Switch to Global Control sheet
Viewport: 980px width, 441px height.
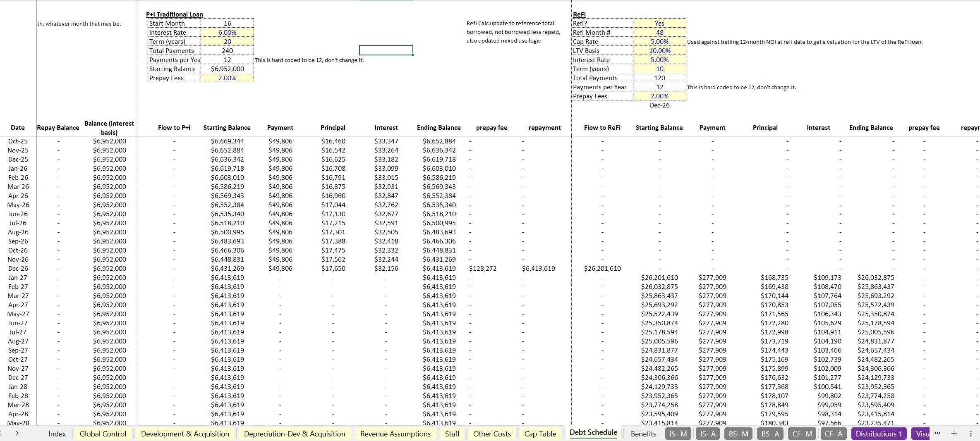pos(103,434)
